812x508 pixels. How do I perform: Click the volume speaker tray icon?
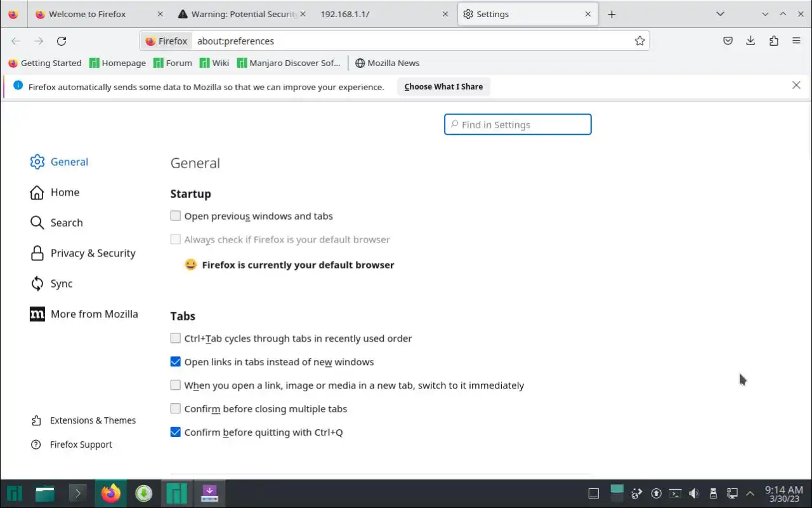click(x=694, y=493)
